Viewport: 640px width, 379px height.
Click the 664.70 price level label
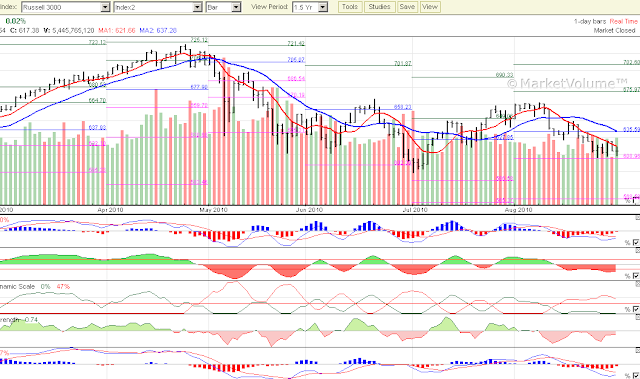(x=97, y=100)
